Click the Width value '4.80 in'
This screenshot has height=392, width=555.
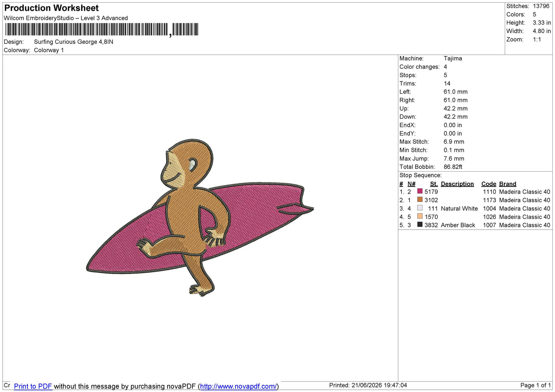[x=542, y=31]
